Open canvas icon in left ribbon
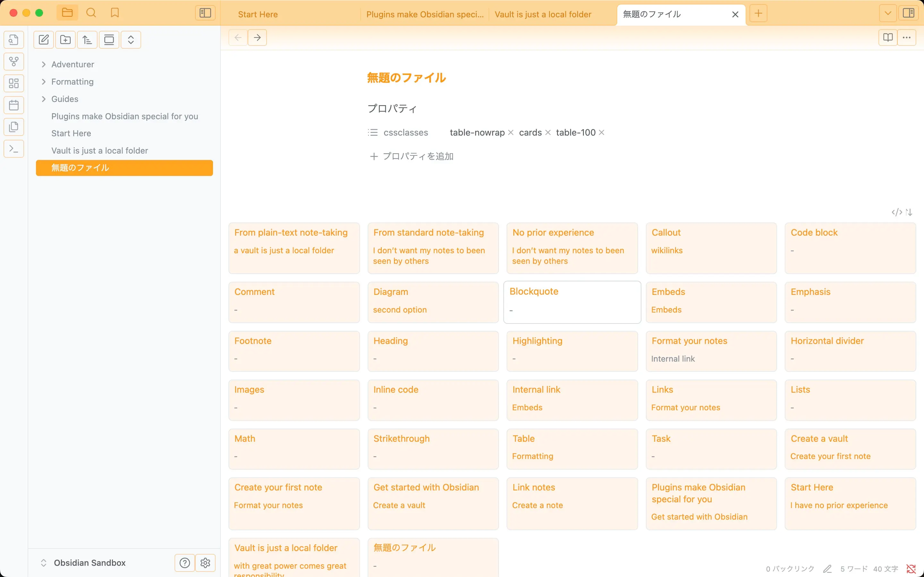924x577 pixels. 14,83
